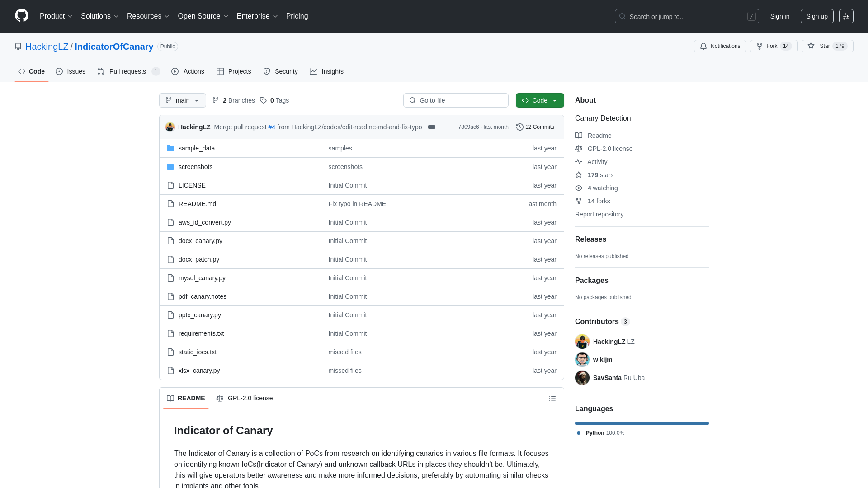
Task: Click the Sign up button
Action: [x=817, y=16]
